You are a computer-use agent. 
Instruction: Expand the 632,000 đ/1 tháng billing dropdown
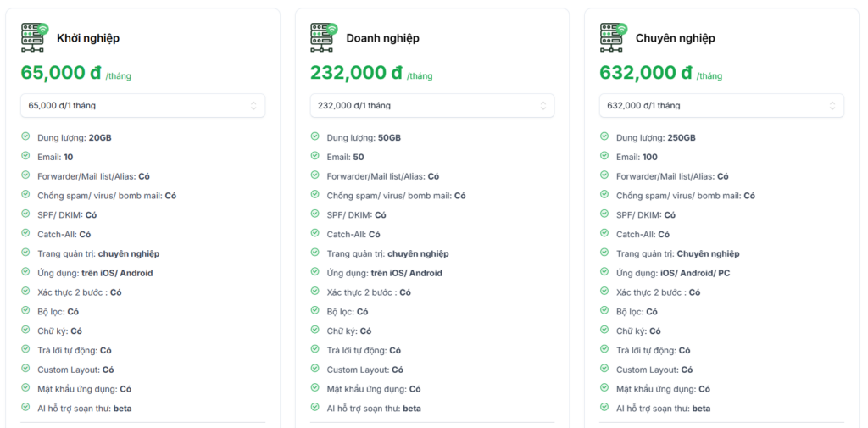point(721,106)
